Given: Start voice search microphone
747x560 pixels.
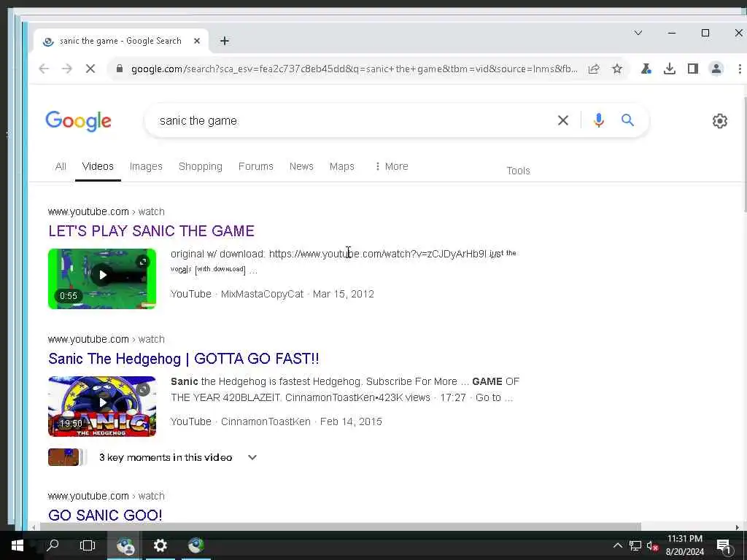Looking at the screenshot, I should click(599, 120).
